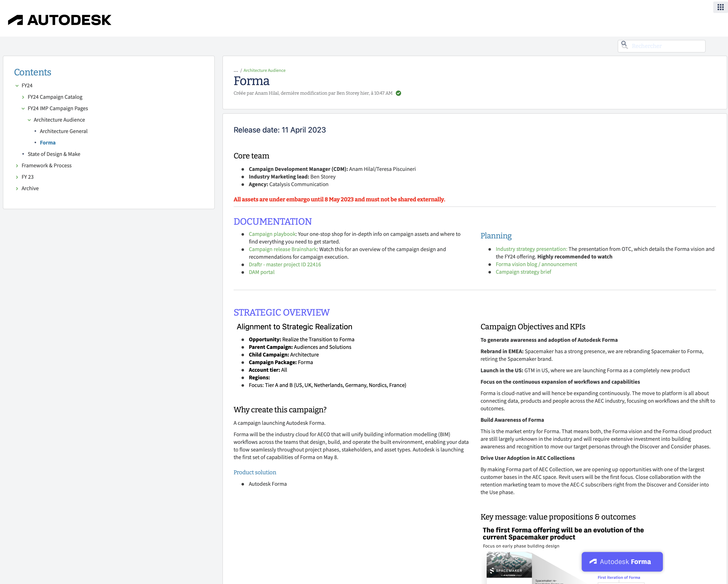Open State of Design & Make page
The width and height of the screenshot is (728, 584).
click(x=54, y=154)
